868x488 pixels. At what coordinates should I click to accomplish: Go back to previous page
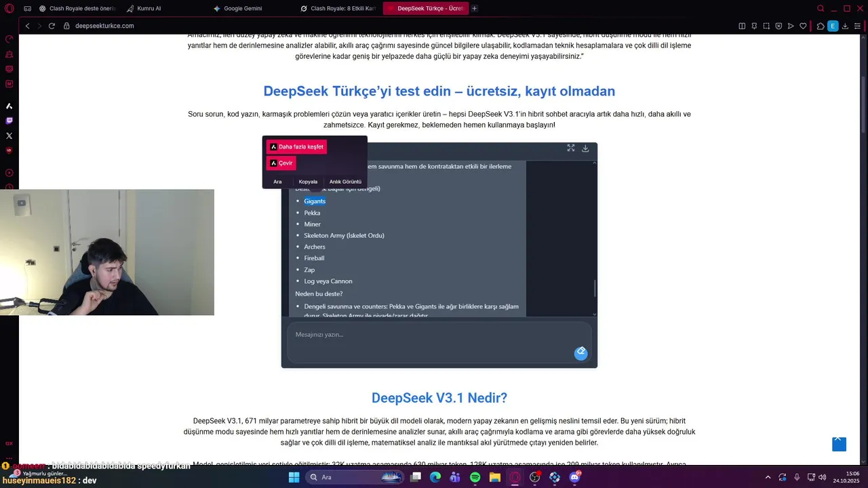[27, 26]
